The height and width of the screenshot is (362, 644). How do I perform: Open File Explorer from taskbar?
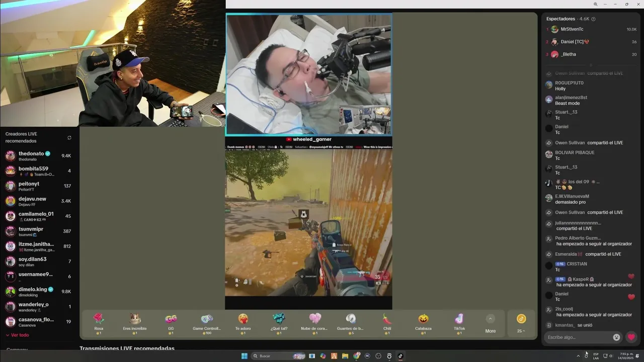[x=345, y=356]
